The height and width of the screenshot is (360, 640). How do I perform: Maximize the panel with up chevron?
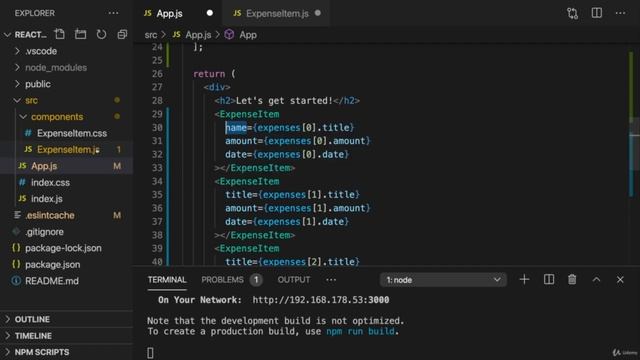(x=596, y=280)
